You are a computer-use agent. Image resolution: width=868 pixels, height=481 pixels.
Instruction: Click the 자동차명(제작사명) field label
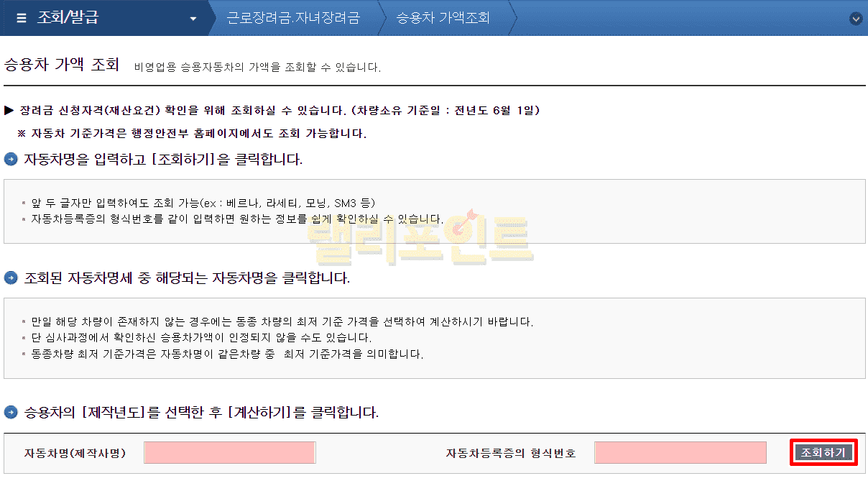coord(75,454)
